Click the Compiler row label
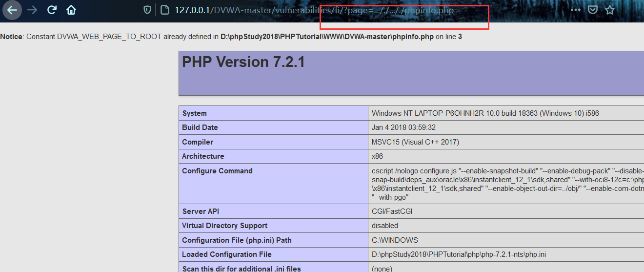This screenshot has width=644, height=272. click(198, 142)
